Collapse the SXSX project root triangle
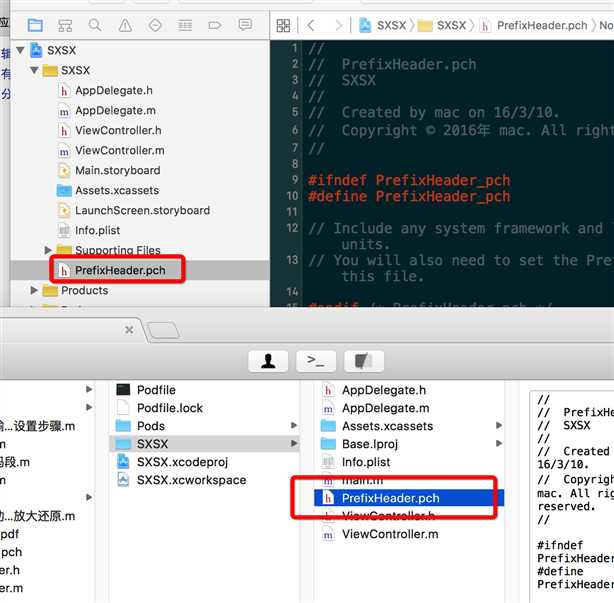 point(20,50)
